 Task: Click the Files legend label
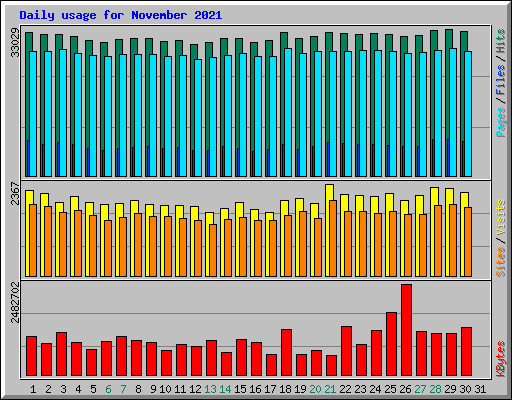tap(501, 80)
